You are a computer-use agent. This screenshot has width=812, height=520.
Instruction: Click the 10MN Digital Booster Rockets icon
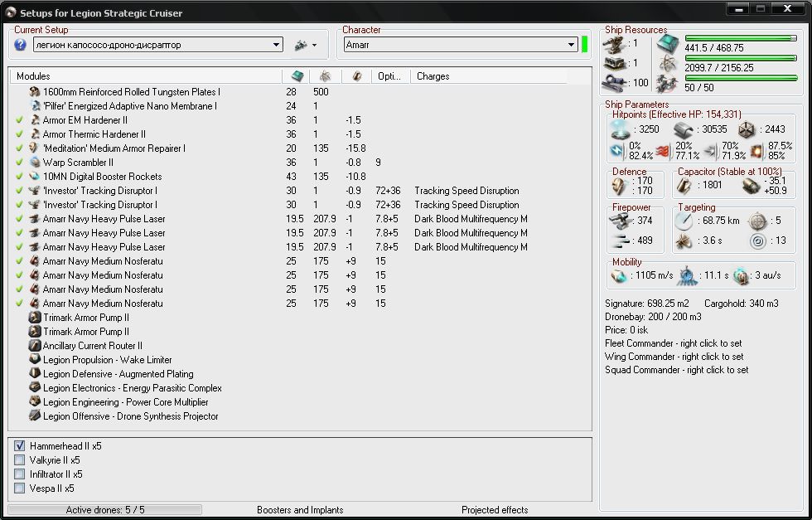35,177
